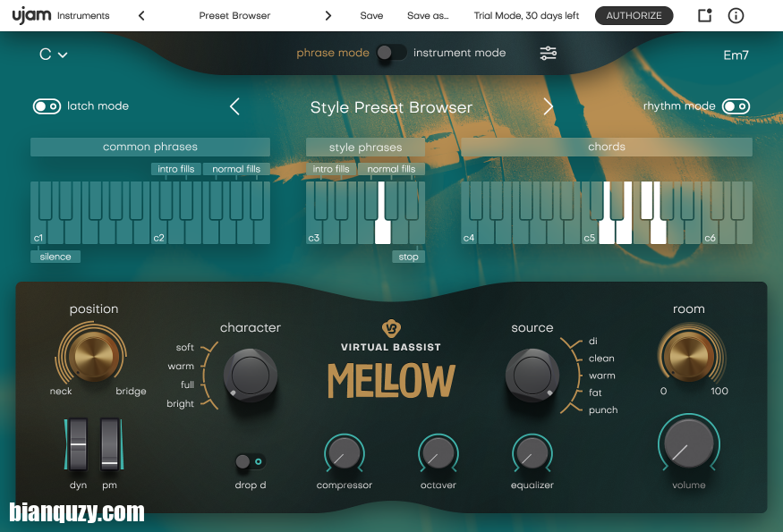Click the c6 key on chords keyboard

(x=711, y=232)
